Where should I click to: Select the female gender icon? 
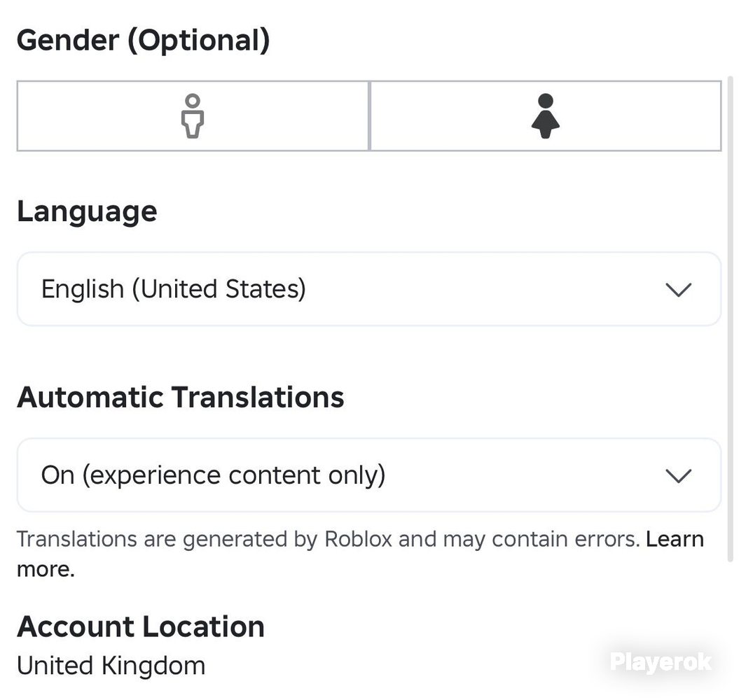[545, 116]
